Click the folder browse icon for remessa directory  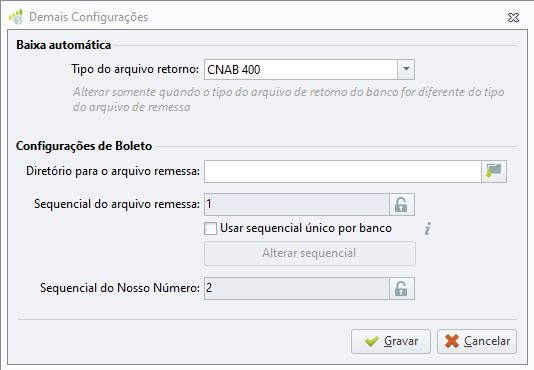coord(494,171)
